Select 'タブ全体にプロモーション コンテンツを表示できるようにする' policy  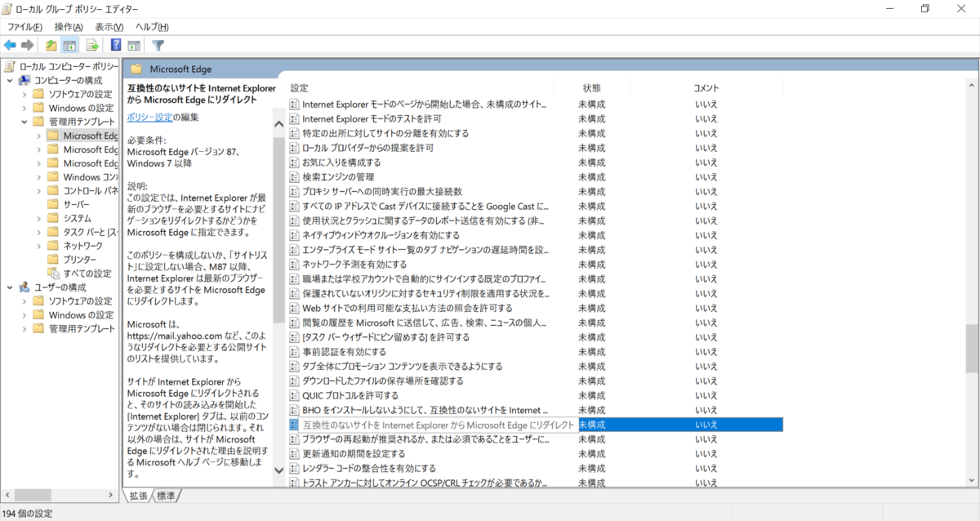pos(402,366)
